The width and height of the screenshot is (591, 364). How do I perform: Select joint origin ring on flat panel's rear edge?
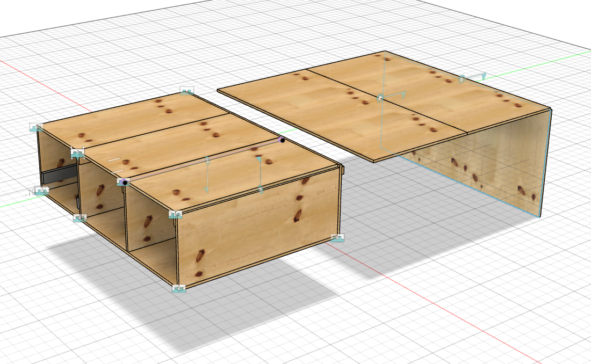pyautogui.click(x=462, y=79)
